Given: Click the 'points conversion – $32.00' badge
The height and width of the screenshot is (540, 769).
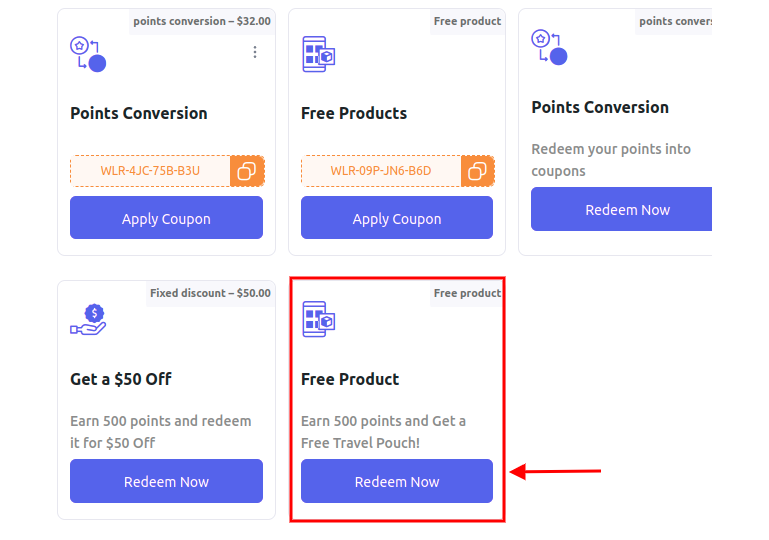Looking at the screenshot, I should tap(202, 22).
